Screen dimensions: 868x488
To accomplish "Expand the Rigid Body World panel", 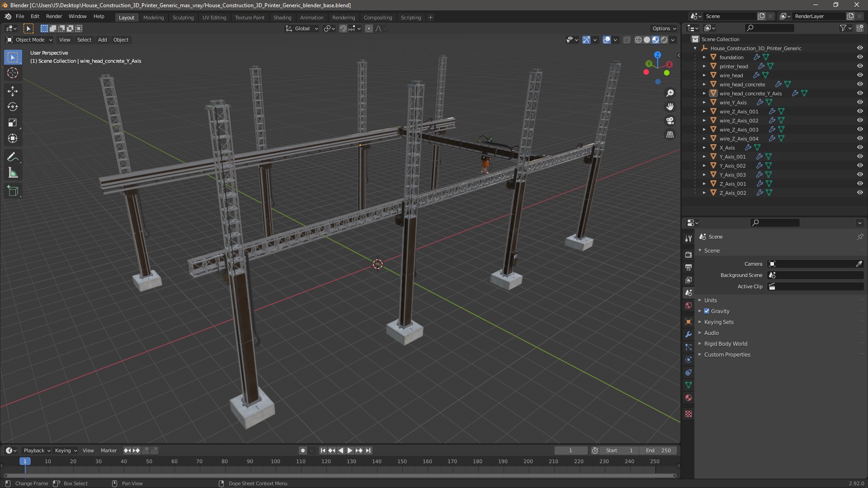I will point(725,343).
